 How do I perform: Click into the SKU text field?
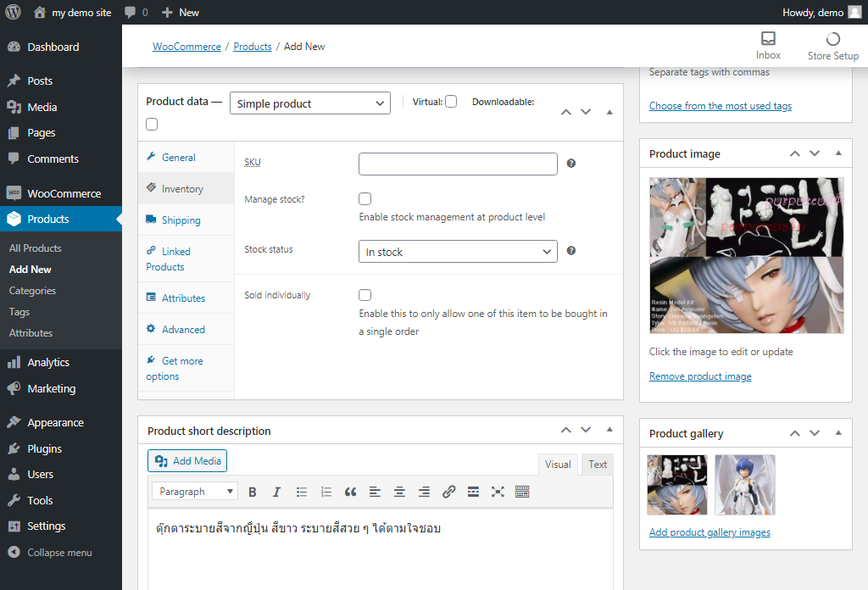click(458, 164)
